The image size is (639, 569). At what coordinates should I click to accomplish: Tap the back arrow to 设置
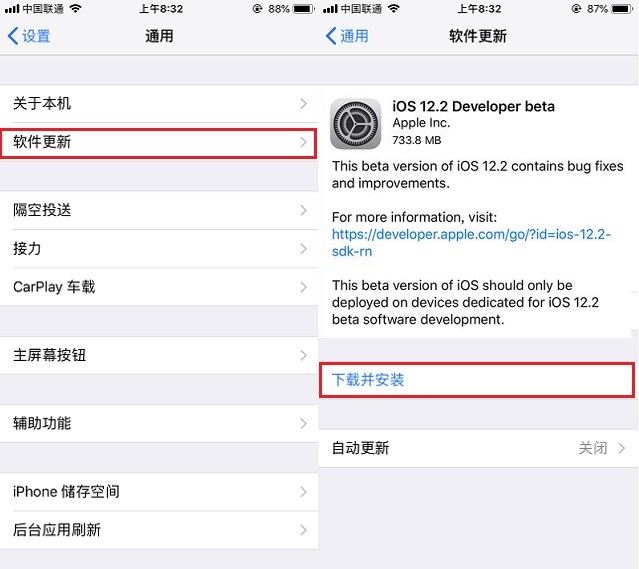point(13,36)
